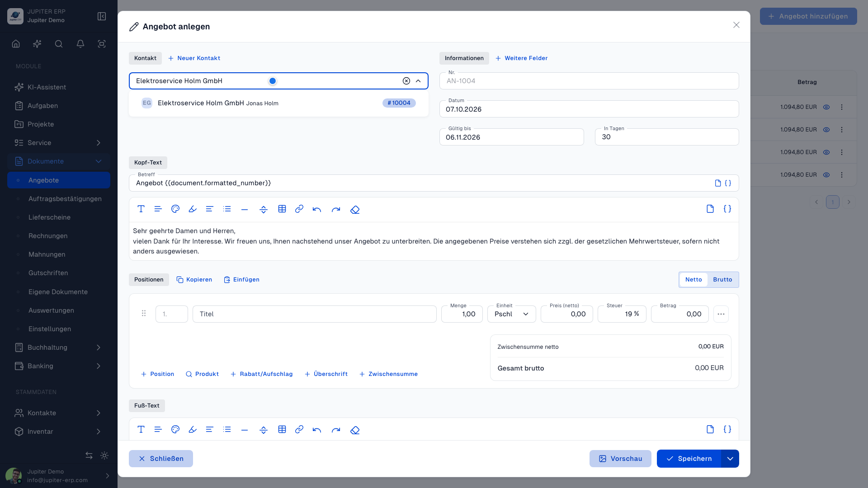This screenshot has width=868, height=488.
Task: Open the color palette in Kopf-Text toolbar
Action: [x=175, y=209]
